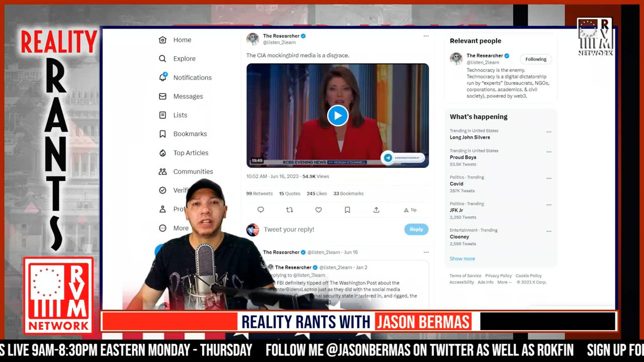Click the blue Reply button

coord(416,229)
